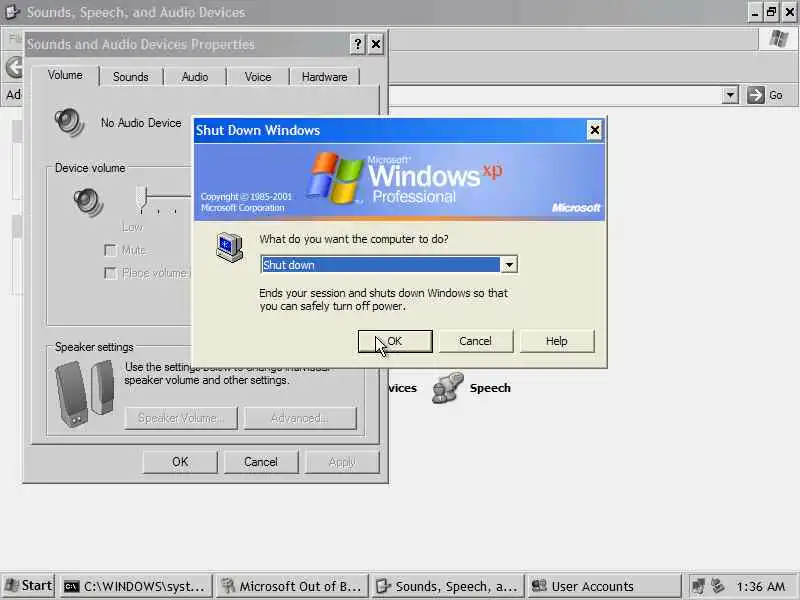Image resolution: width=800 pixels, height=600 pixels.
Task: Click the speakers image in Speaker settings
Action: pyautogui.click(x=85, y=393)
